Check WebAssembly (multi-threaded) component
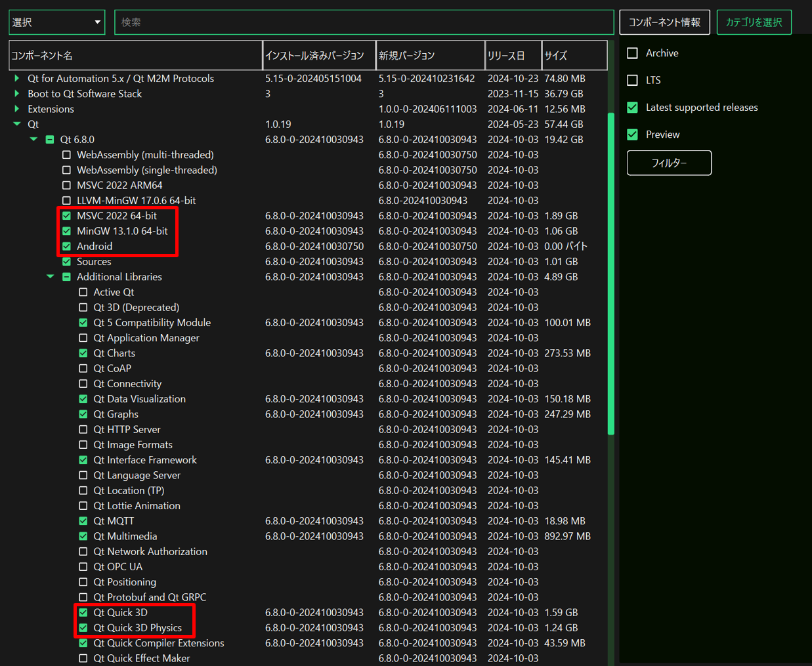 pos(66,155)
